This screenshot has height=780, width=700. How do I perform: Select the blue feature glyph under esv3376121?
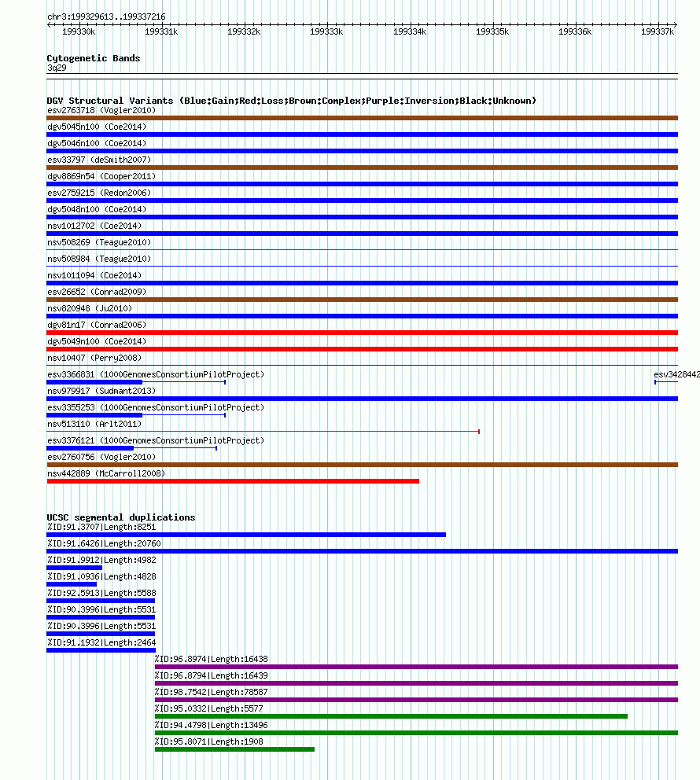point(132,448)
